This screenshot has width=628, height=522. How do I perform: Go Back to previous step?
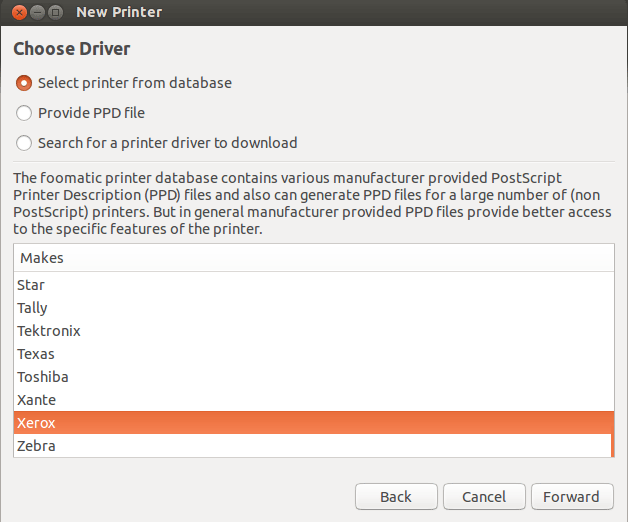point(396,497)
